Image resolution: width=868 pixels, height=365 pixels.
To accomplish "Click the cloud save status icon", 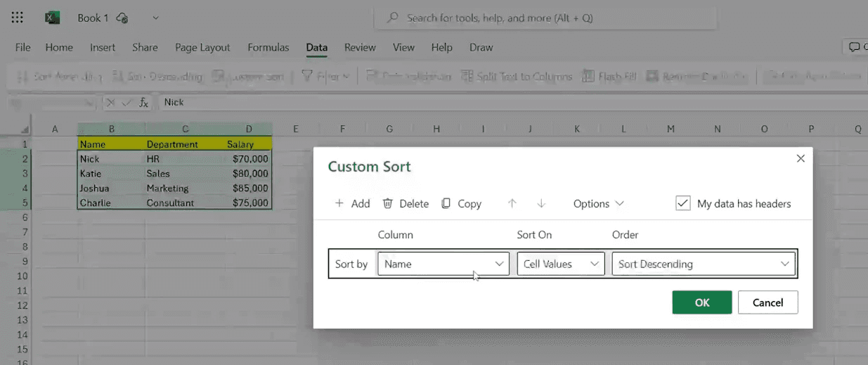I will click(x=122, y=18).
